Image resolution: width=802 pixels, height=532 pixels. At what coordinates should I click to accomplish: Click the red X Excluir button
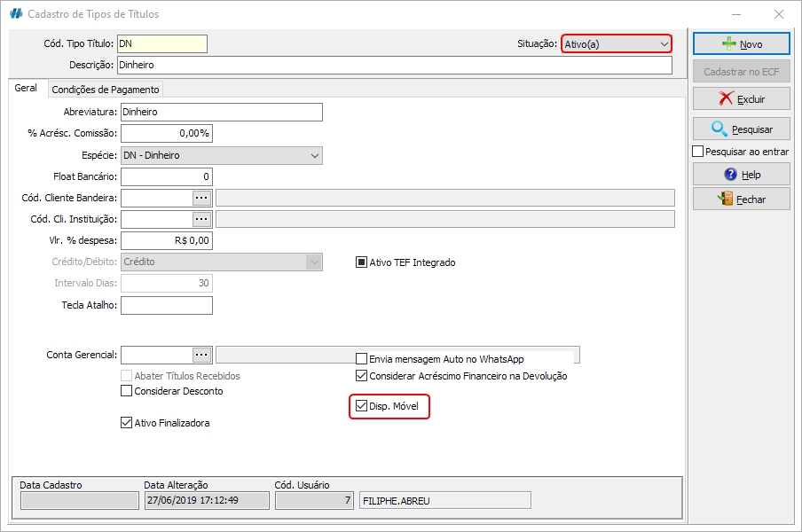pos(741,99)
